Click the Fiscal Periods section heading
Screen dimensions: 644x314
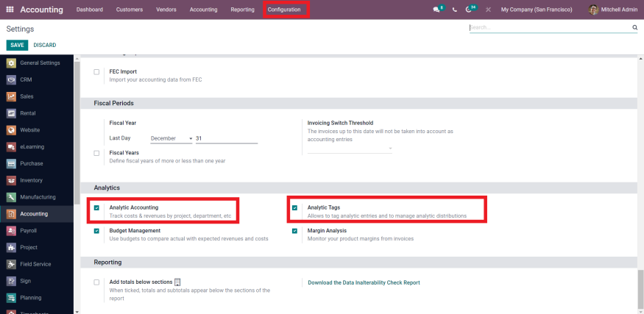pyautogui.click(x=114, y=104)
